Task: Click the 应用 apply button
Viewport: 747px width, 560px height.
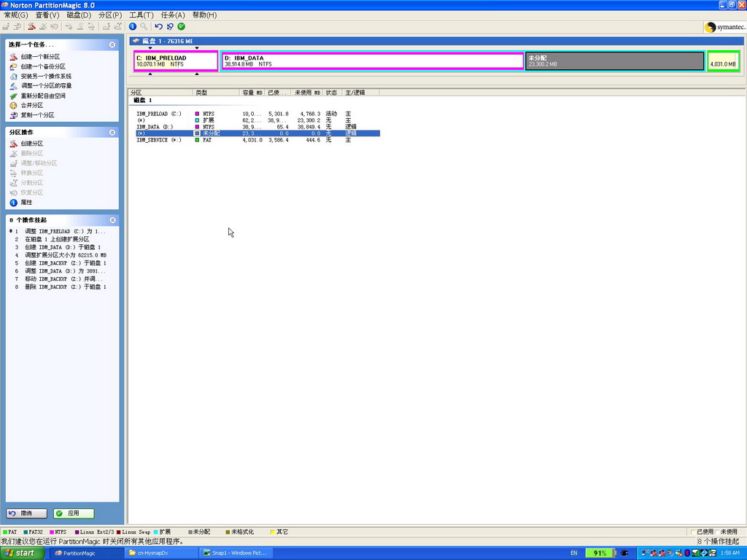Action: [x=74, y=513]
